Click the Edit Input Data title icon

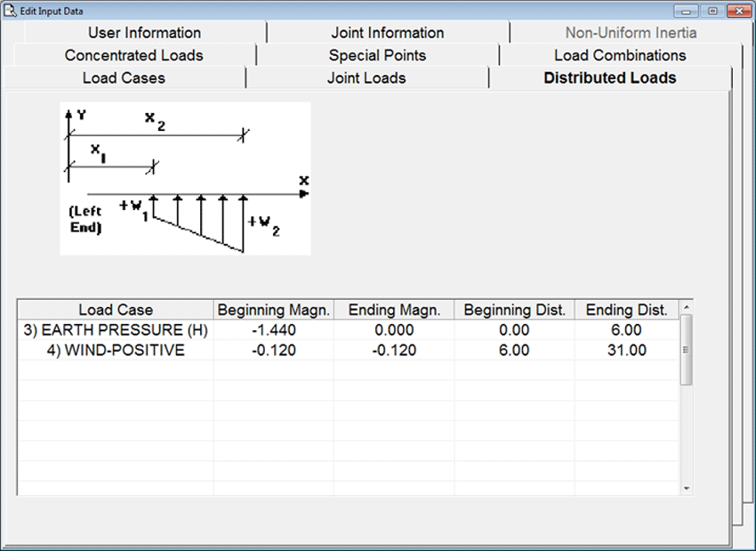[11, 11]
